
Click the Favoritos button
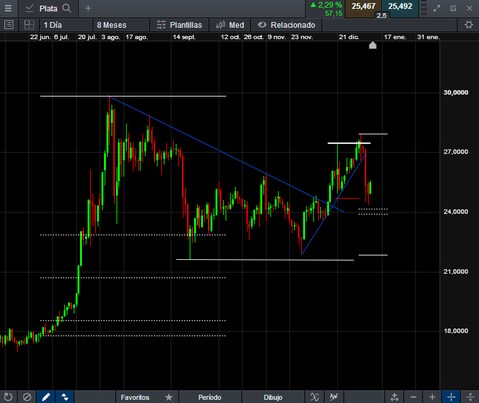click(x=135, y=397)
